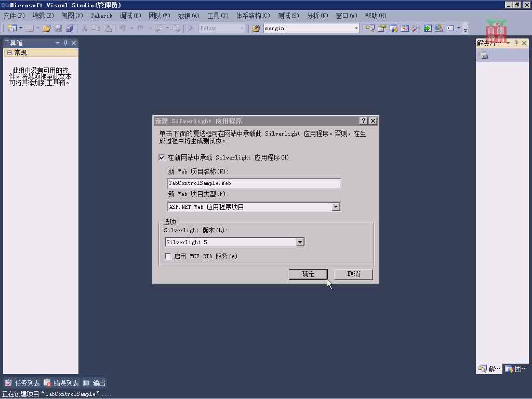Click the green arrow Extension Manager icon
The height and width of the screenshot is (399, 532).
428,29
